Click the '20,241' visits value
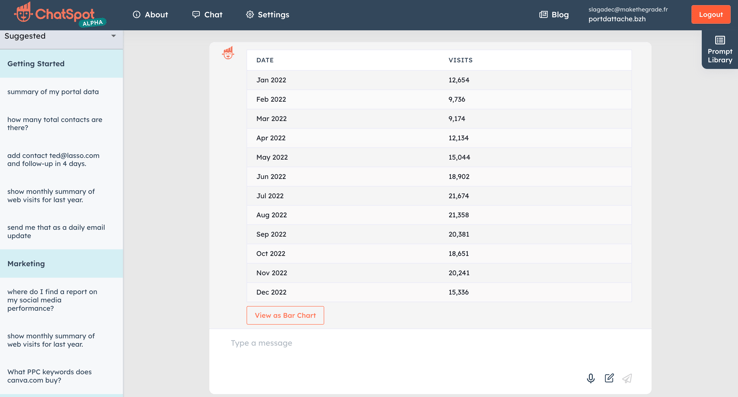This screenshot has width=738, height=397. pos(459,273)
